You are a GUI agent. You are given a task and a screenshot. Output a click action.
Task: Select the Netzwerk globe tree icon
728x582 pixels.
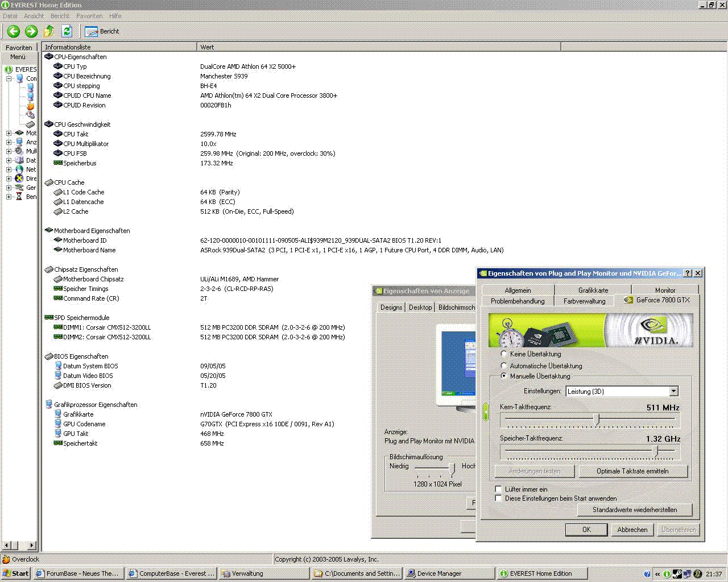[x=19, y=169]
